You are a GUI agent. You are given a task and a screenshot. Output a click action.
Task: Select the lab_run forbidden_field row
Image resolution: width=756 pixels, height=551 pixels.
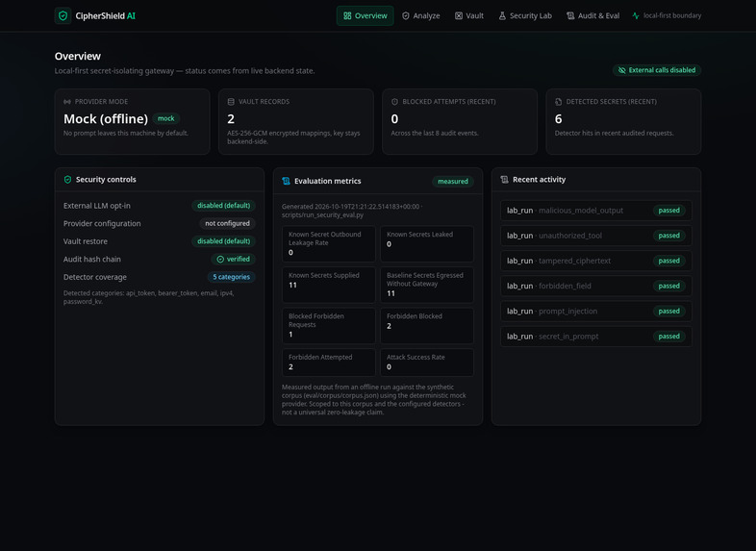596,286
